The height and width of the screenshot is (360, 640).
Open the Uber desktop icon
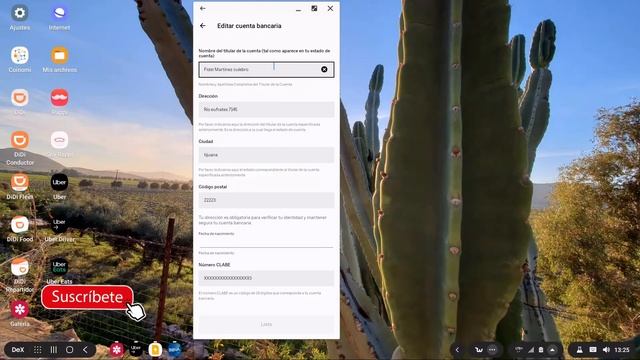tap(59, 182)
